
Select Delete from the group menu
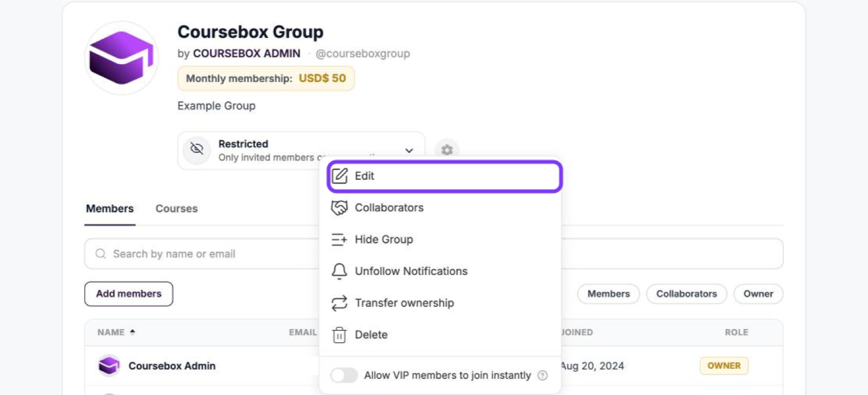tap(440, 335)
